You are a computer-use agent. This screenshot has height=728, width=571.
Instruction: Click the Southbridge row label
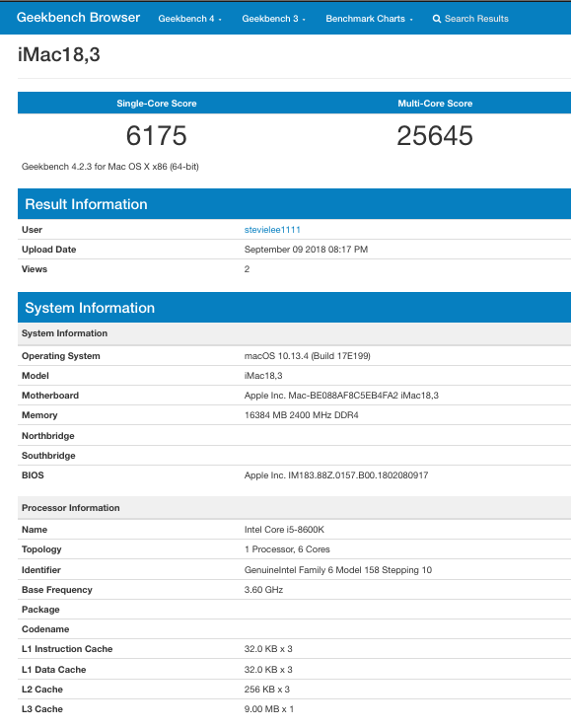[48, 456]
